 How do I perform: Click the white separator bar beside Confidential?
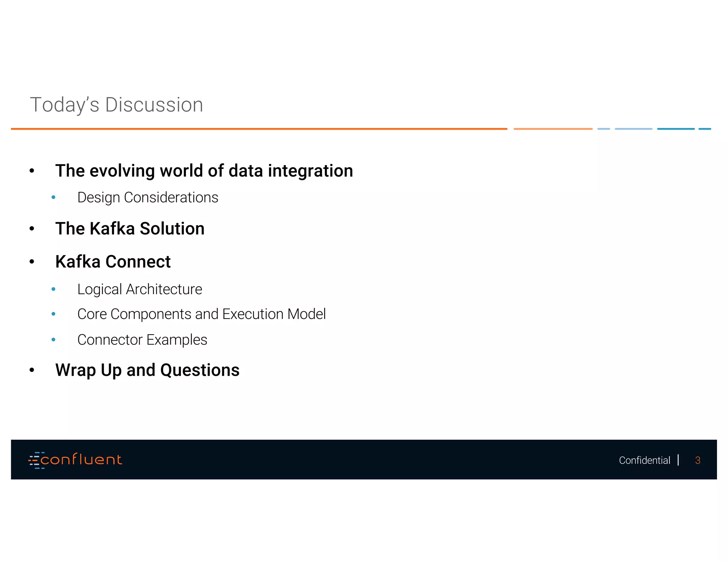678,460
